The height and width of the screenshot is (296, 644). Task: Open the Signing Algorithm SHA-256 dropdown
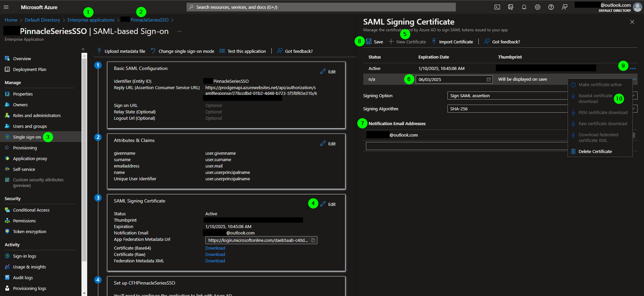click(542, 109)
